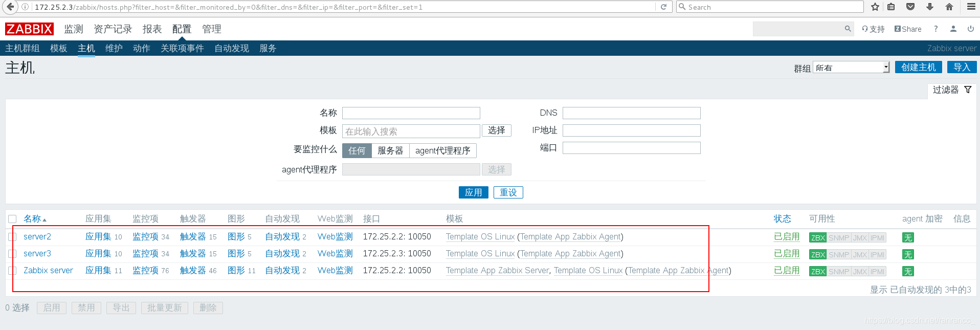980x330 pixels.
Task: Open the browser downloads arrow icon
Action: (930, 7)
